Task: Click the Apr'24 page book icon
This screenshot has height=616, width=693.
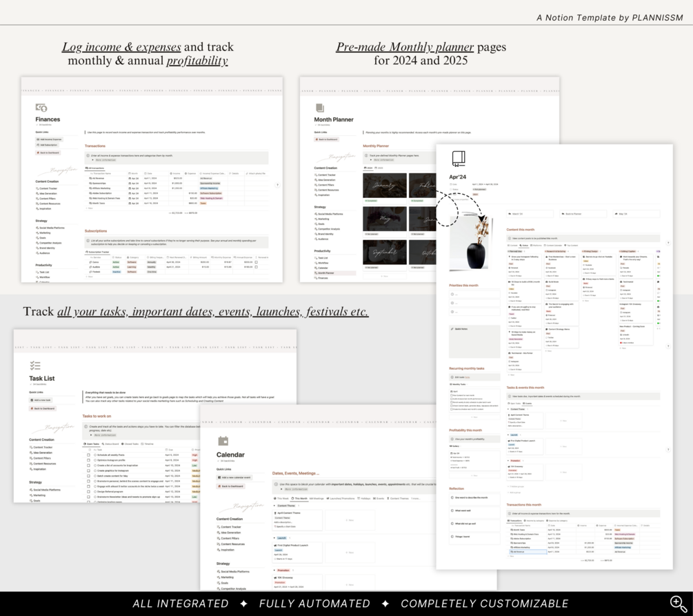Action: (x=459, y=159)
